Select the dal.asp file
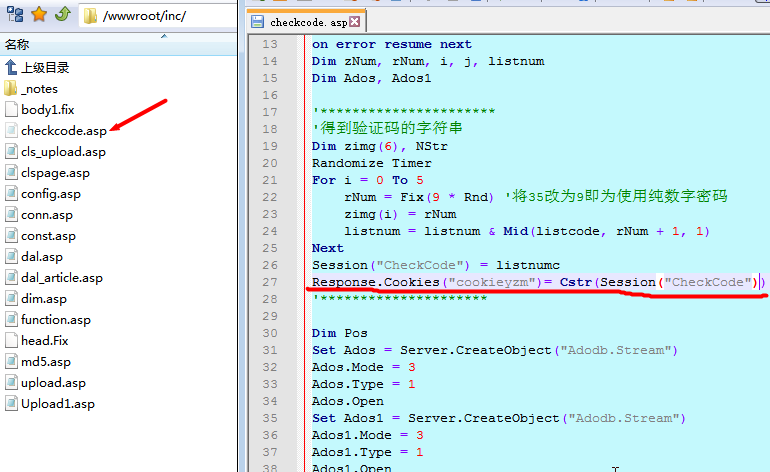This screenshot has height=472, width=770. tap(42, 257)
